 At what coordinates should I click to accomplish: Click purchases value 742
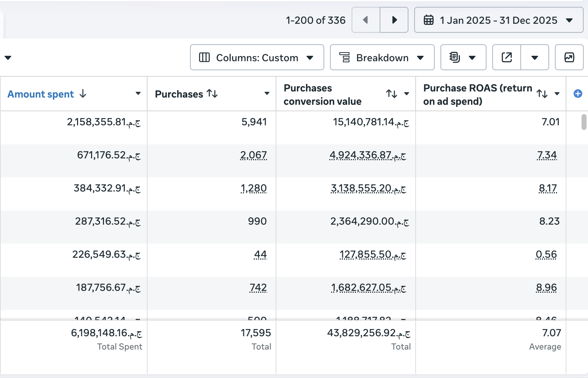coord(258,288)
